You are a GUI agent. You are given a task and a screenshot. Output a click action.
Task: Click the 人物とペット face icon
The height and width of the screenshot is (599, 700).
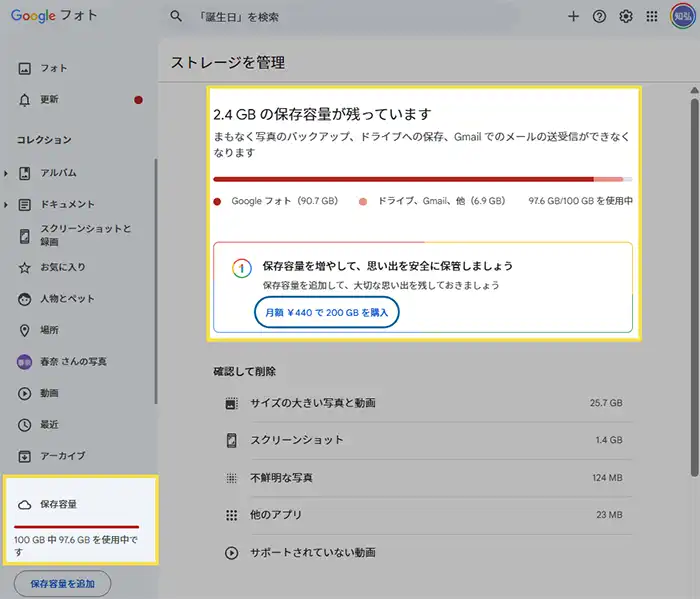[25, 299]
